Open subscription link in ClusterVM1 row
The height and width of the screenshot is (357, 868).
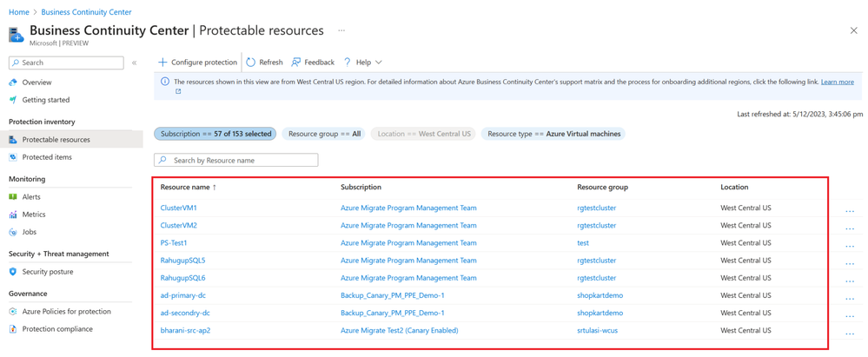408,208
